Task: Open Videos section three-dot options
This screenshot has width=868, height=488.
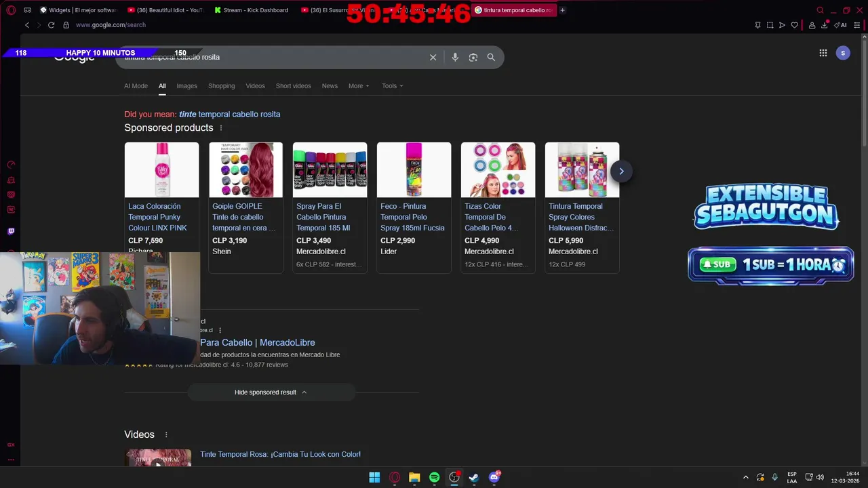Action: (x=166, y=435)
